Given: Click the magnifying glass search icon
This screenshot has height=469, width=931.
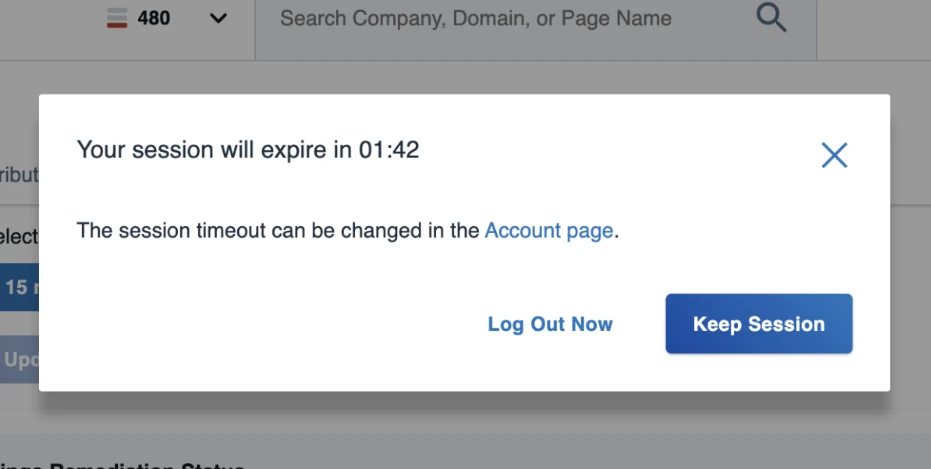Looking at the screenshot, I should tap(771, 18).
